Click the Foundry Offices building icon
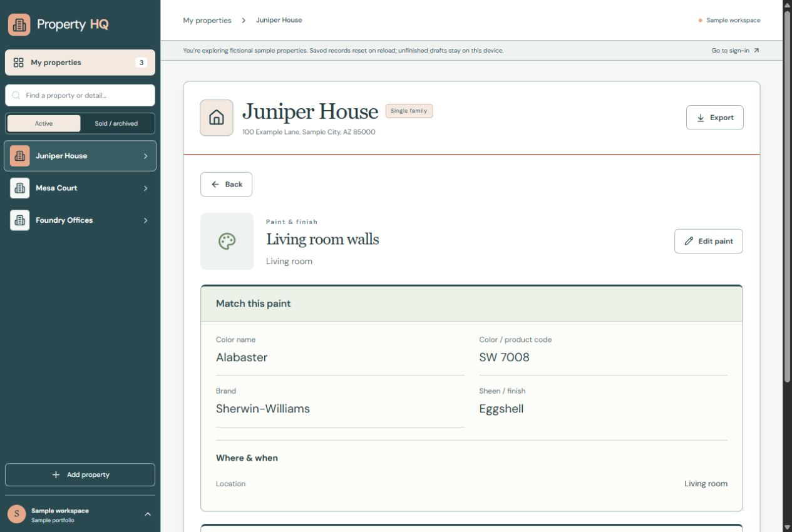 [19, 220]
